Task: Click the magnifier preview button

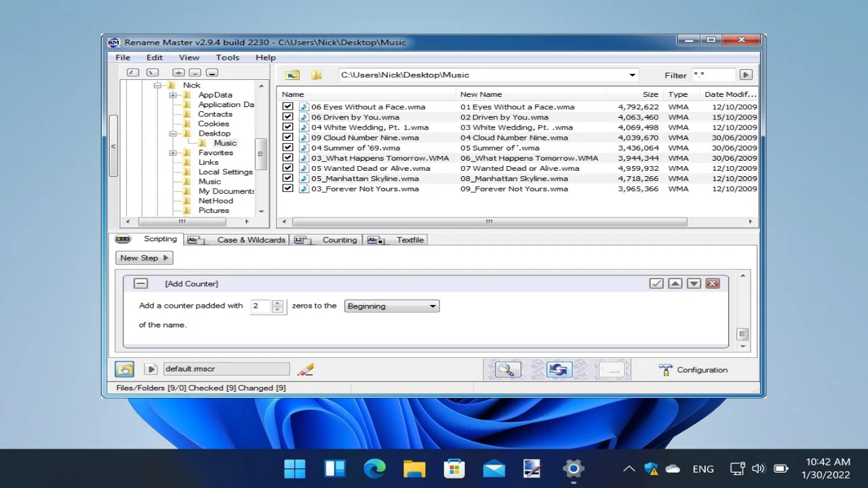Action: [x=507, y=369]
